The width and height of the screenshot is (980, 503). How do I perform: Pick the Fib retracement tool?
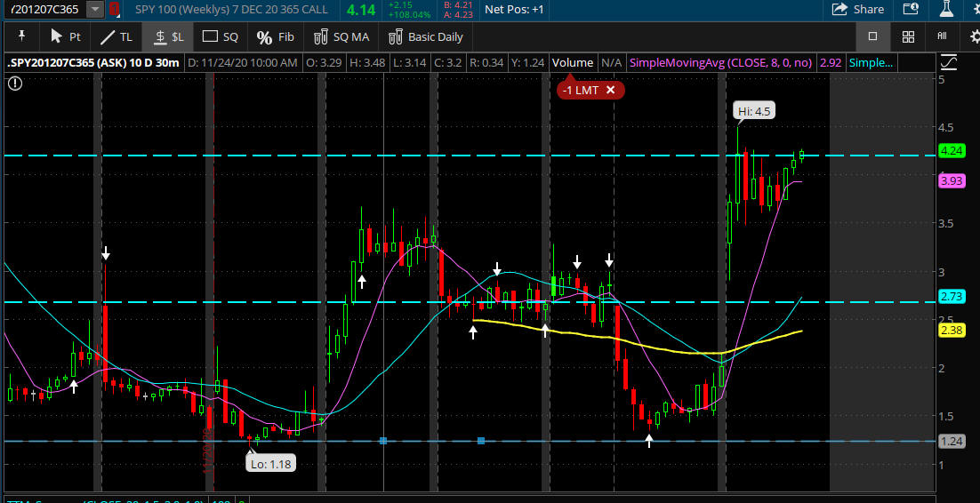(275, 36)
